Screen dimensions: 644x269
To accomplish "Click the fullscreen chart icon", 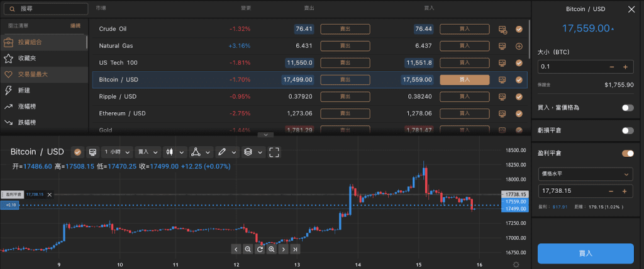I will [x=274, y=152].
